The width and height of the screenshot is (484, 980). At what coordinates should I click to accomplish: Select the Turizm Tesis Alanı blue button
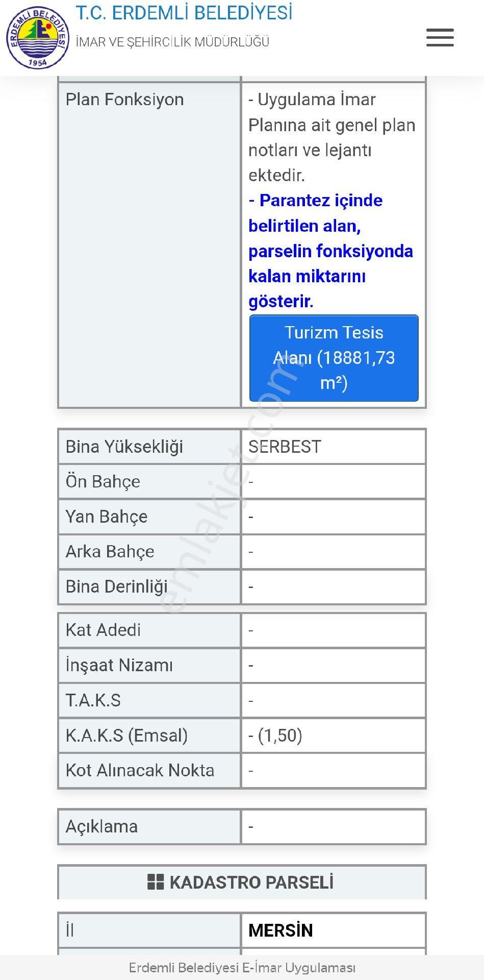click(x=334, y=358)
